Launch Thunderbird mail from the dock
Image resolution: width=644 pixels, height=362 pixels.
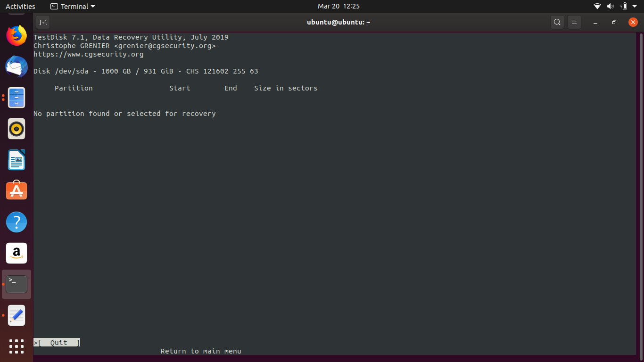click(16, 66)
